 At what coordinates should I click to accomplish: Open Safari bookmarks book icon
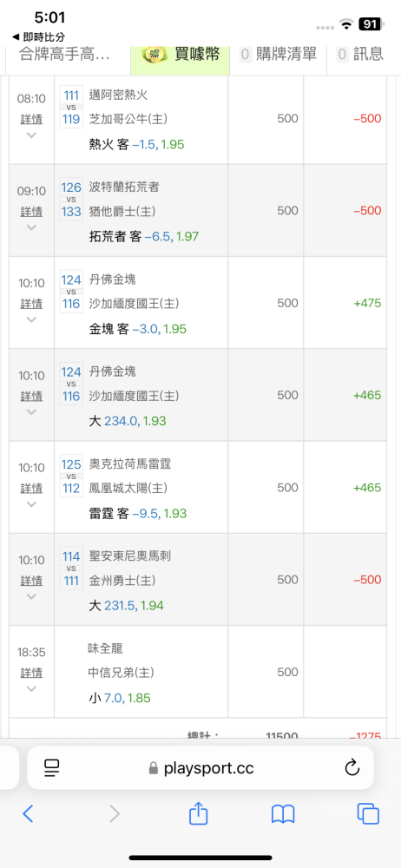pos(283,814)
